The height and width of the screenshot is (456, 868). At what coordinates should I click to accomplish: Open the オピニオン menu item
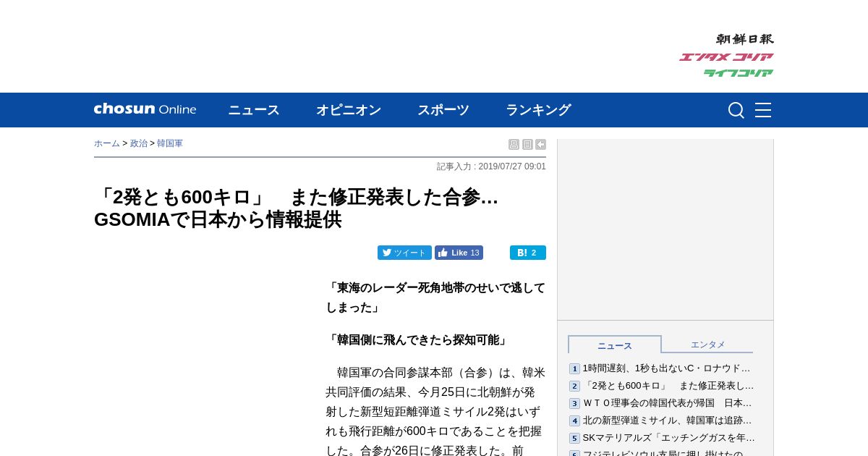click(349, 110)
